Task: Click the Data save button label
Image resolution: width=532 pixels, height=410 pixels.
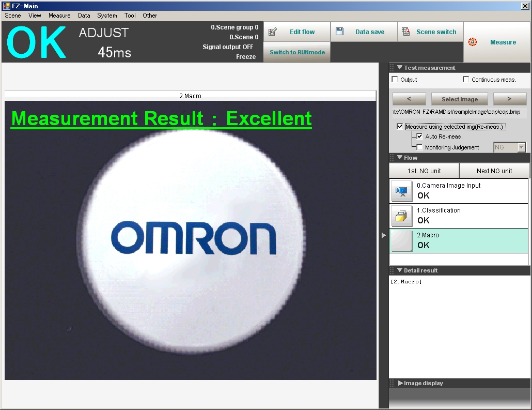Action: click(370, 32)
